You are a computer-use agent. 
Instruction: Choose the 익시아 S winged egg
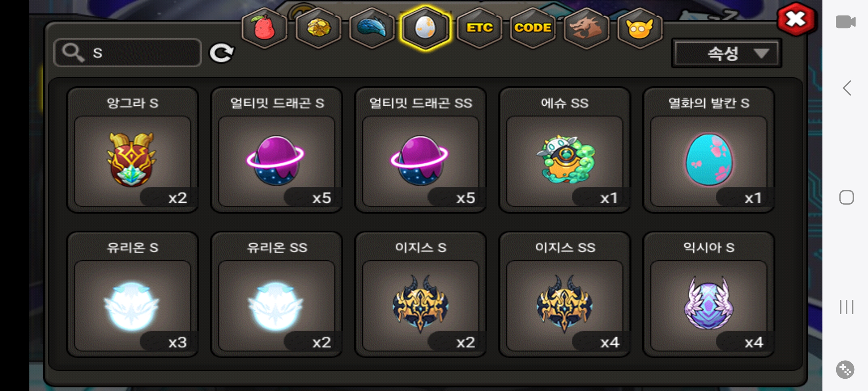(x=709, y=294)
